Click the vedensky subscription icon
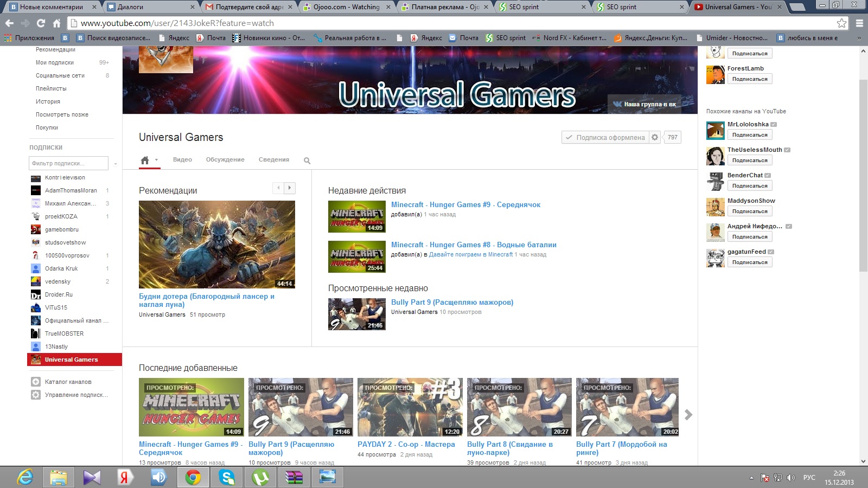868x488 pixels. 36,281
